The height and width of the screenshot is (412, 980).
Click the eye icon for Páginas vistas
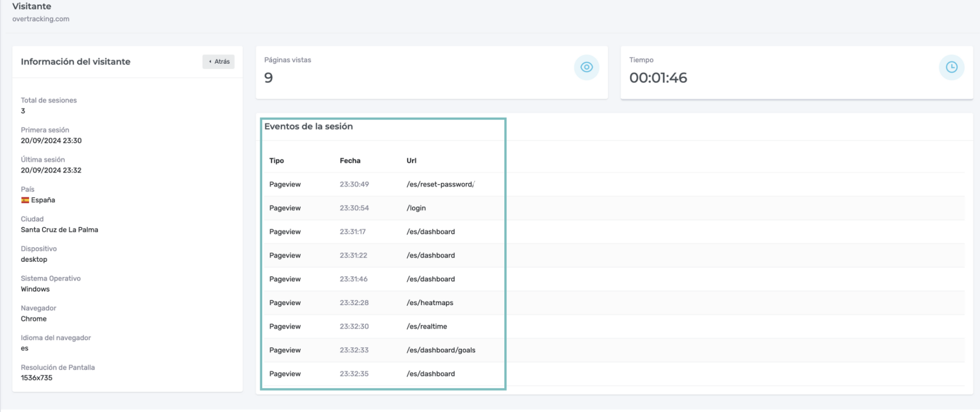point(587,67)
